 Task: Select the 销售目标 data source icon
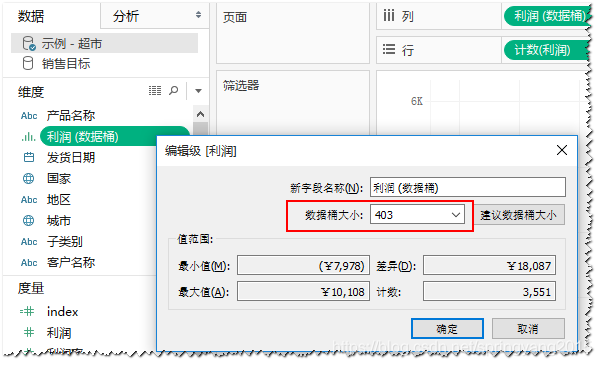(x=28, y=63)
